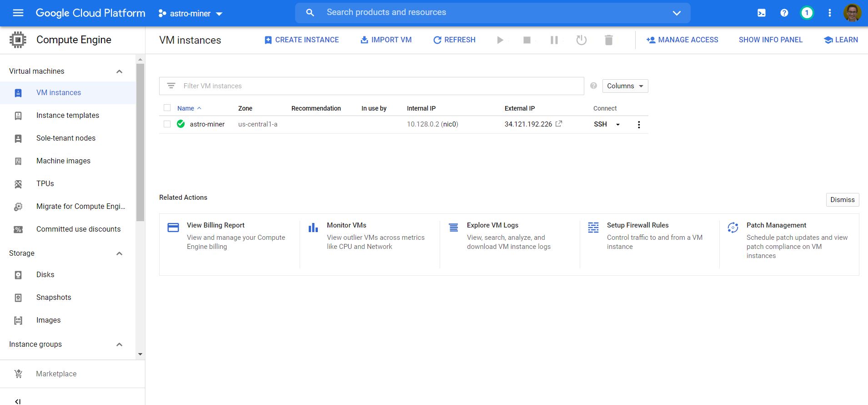The height and width of the screenshot is (405, 868).
Task: Click the sidebar scroll down arrow
Action: pos(140,354)
